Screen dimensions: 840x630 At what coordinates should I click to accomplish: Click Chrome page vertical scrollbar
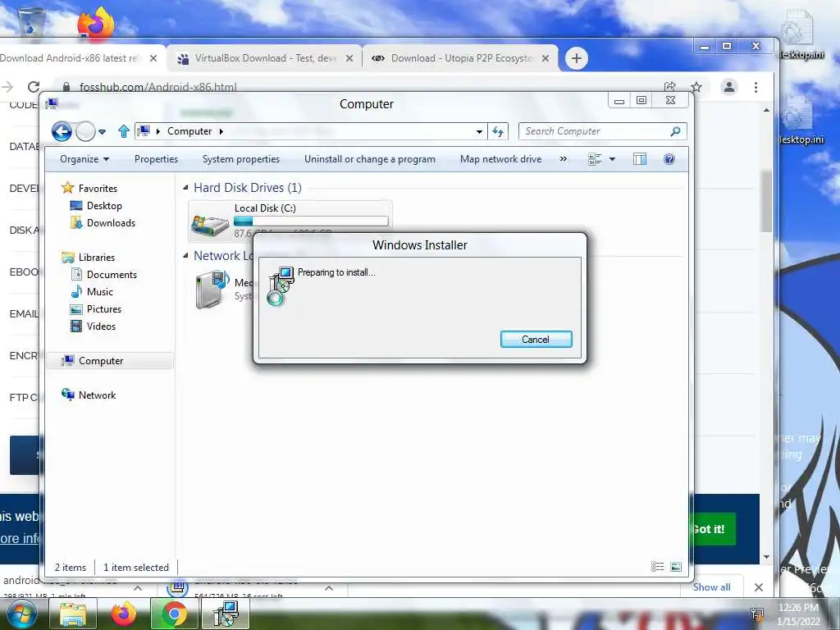click(767, 201)
